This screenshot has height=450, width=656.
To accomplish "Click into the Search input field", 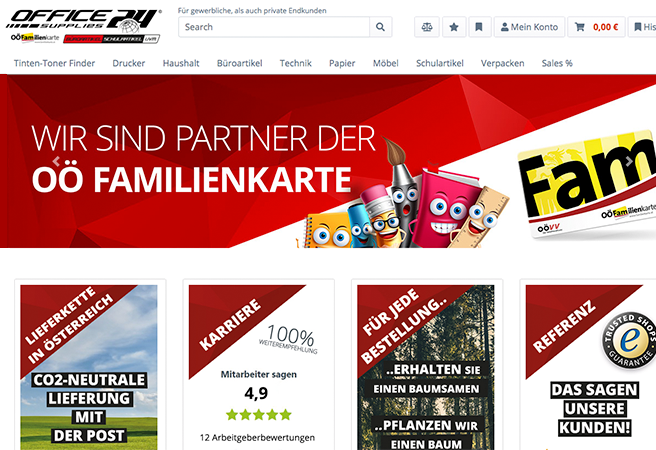I will coord(274,27).
